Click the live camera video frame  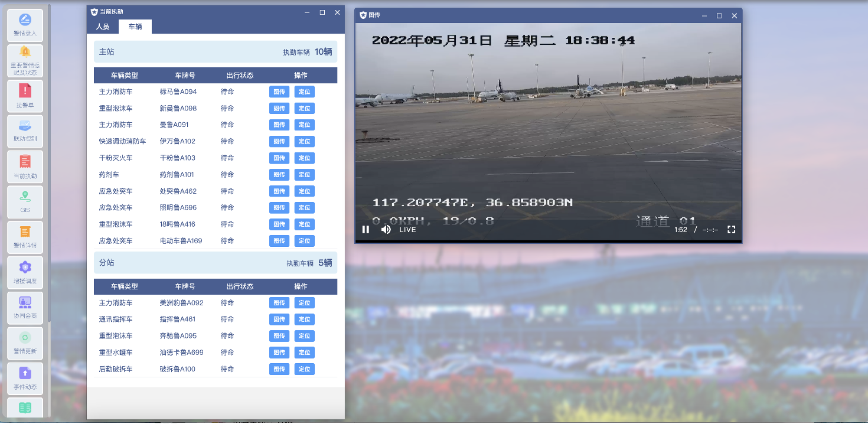(548, 132)
